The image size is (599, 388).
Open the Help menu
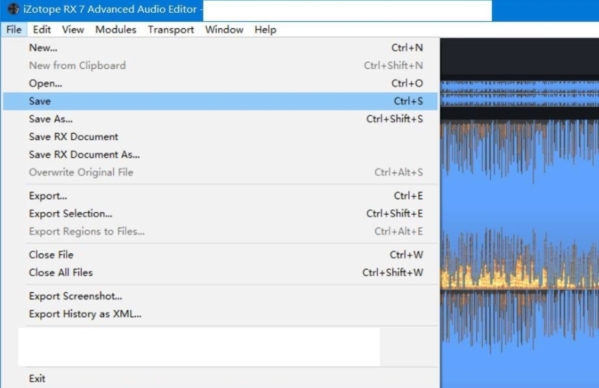pos(266,29)
